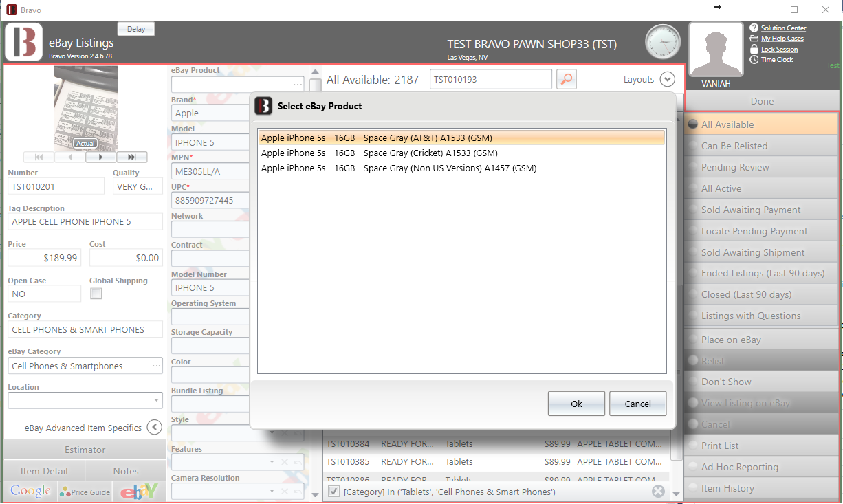The image size is (843, 504).
Task: Click the Price field showing $189.99
Action: click(x=44, y=258)
